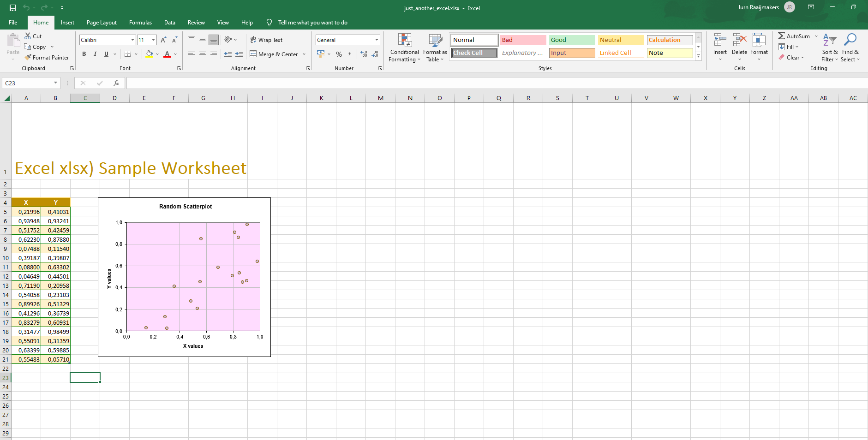Click the AutoSum button
The width and height of the screenshot is (868, 440).
(794, 36)
